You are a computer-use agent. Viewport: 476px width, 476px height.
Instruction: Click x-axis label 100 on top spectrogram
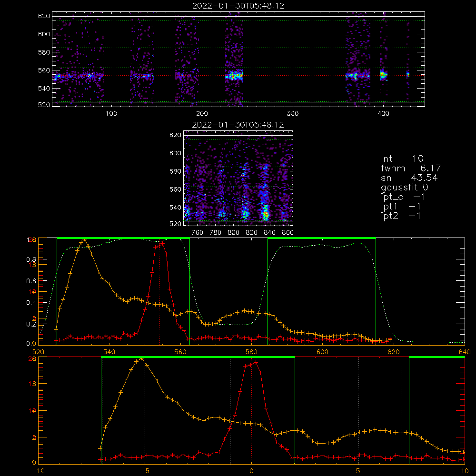point(111,113)
